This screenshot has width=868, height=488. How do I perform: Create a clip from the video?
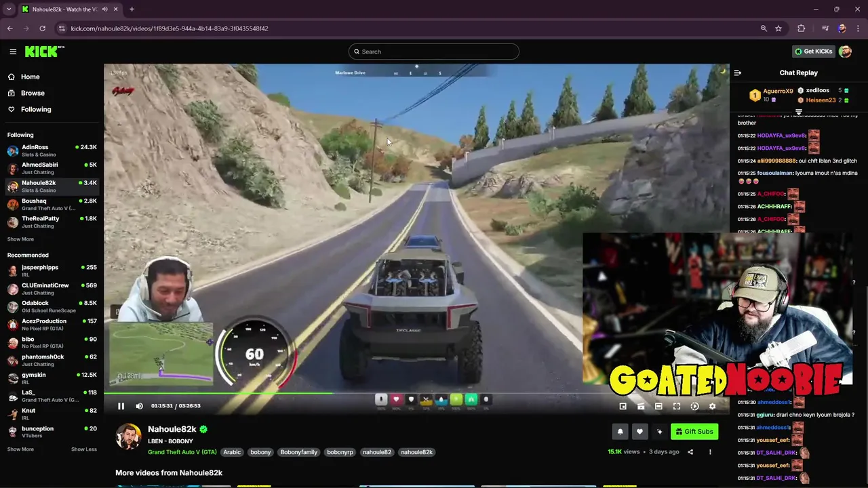(x=641, y=406)
